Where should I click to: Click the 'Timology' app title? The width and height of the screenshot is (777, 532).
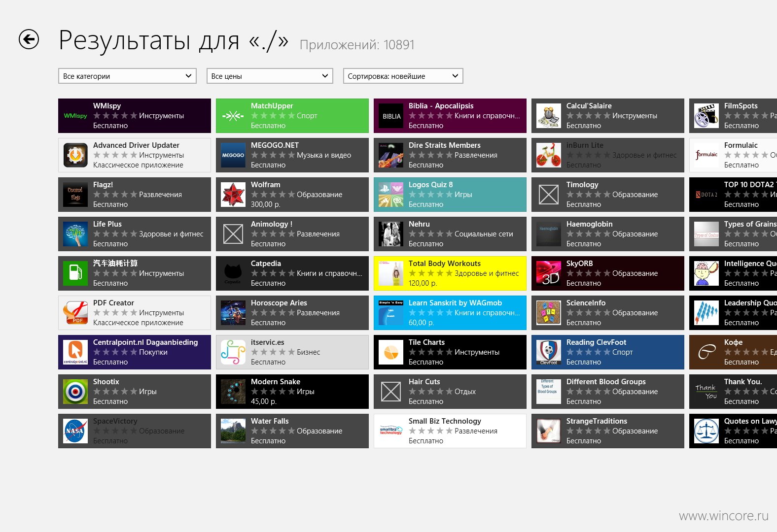click(x=582, y=185)
